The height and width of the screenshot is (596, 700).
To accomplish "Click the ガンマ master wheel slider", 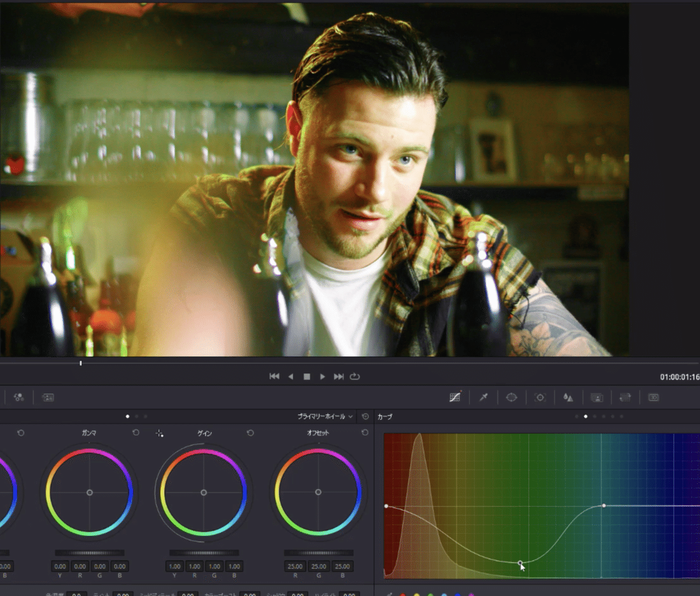I will tap(89, 552).
